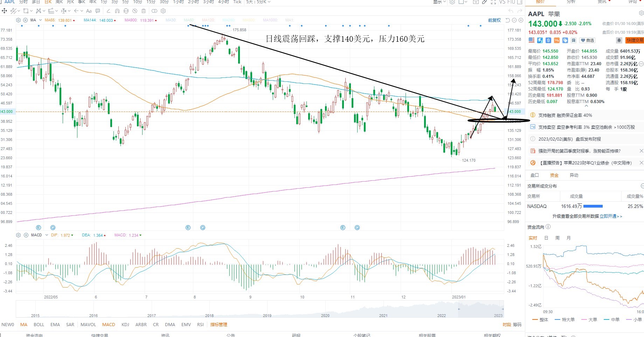This screenshot has width=644, height=337.
Task: Toggle the KDJ sub-indicator
Action: pos(125,325)
